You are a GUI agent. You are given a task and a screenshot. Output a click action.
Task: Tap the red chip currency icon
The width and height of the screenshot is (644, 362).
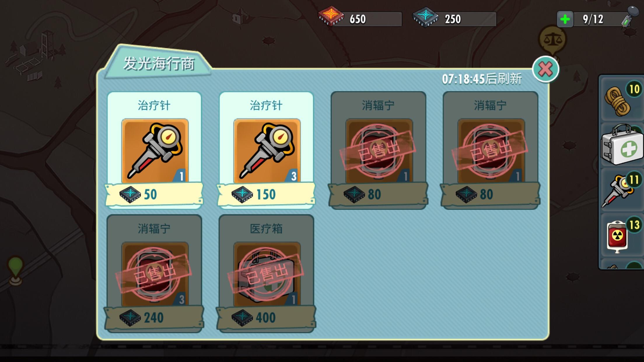[x=331, y=16]
